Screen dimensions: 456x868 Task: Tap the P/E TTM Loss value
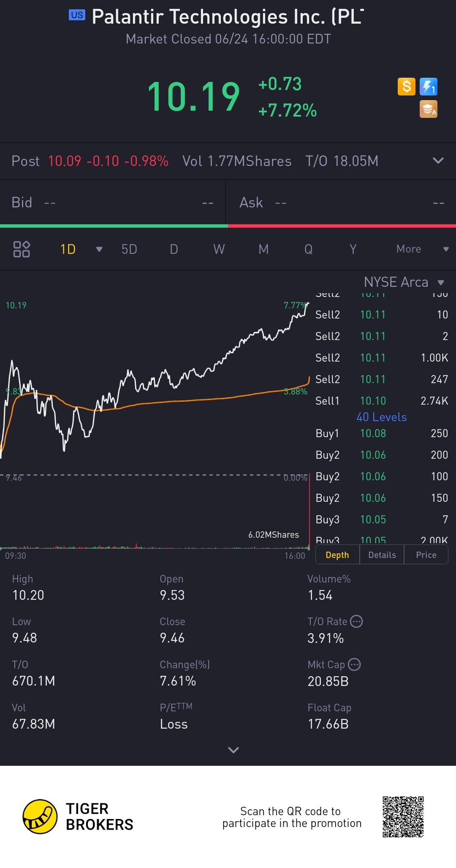[x=174, y=724]
